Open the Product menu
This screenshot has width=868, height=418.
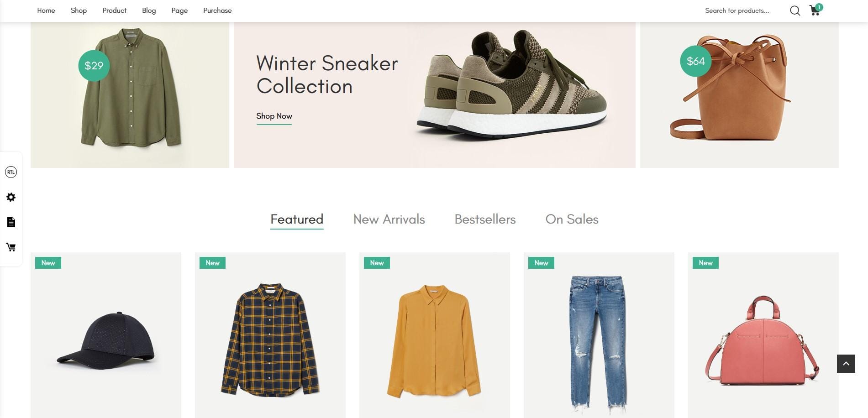click(x=114, y=10)
